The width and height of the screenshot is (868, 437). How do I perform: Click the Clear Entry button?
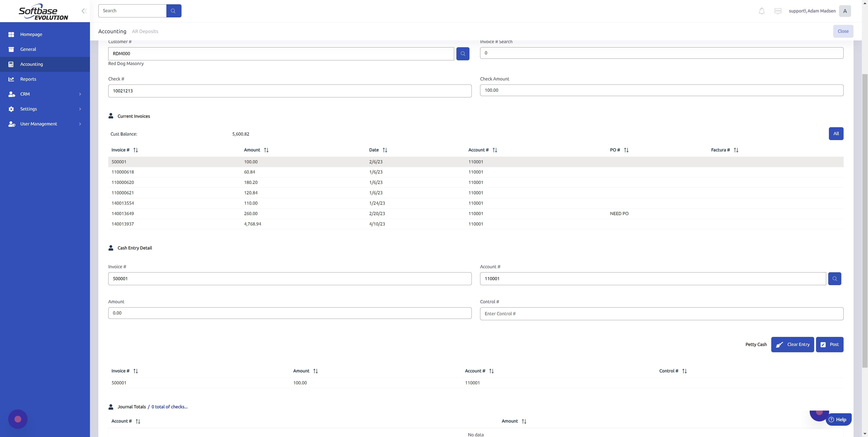(x=793, y=344)
